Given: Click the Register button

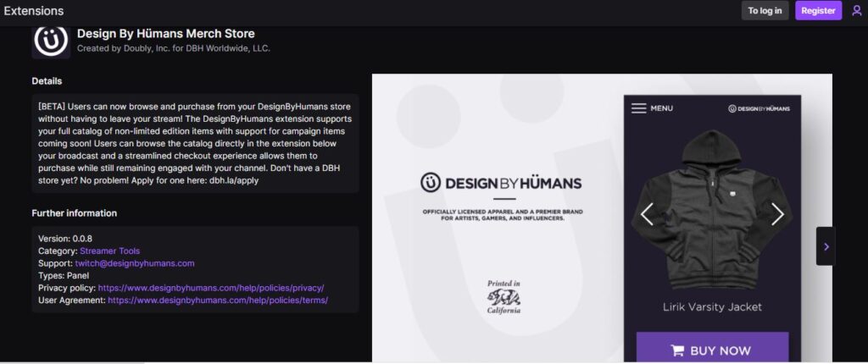Looking at the screenshot, I should pyautogui.click(x=818, y=10).
